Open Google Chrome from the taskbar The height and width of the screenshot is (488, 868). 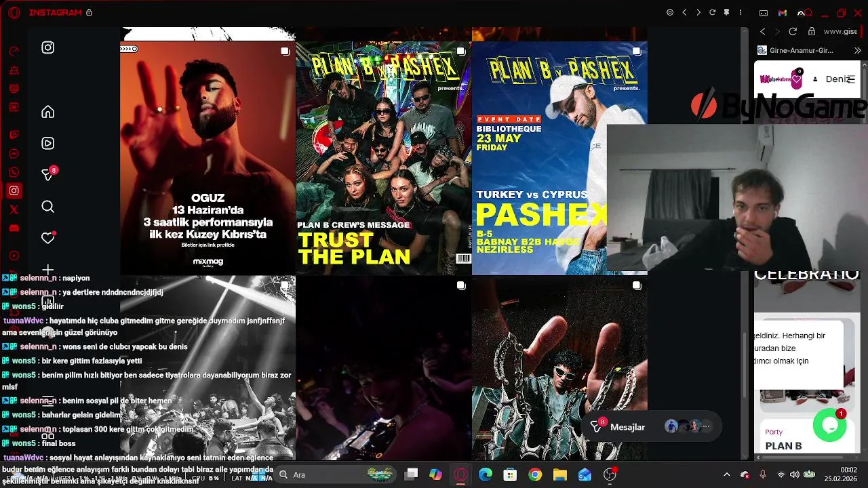535,474
